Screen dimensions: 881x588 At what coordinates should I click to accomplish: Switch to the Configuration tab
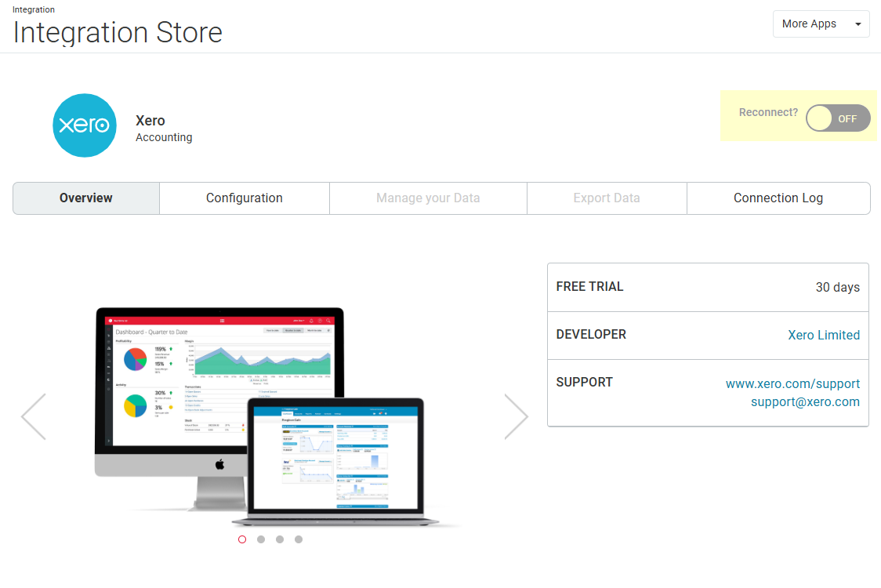(245, 198)
